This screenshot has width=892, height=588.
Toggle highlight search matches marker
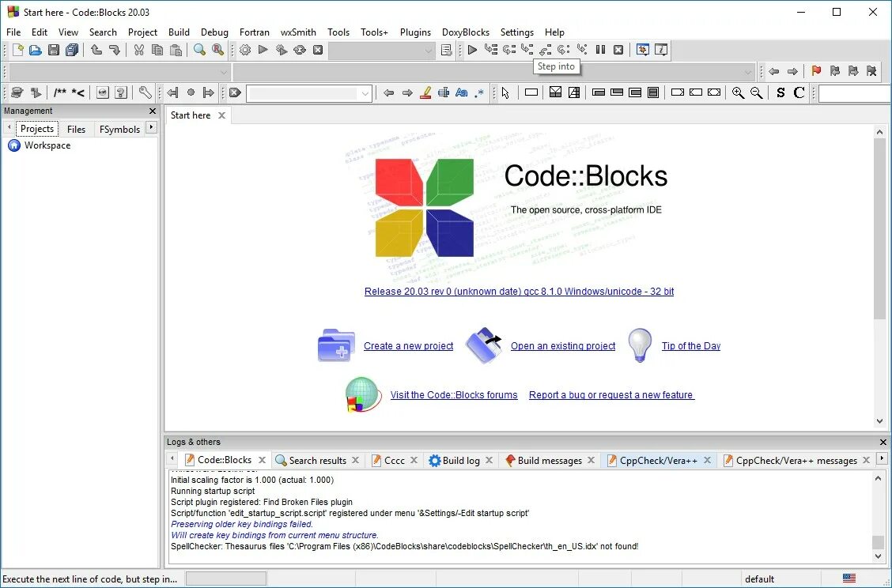coord(425,92)
